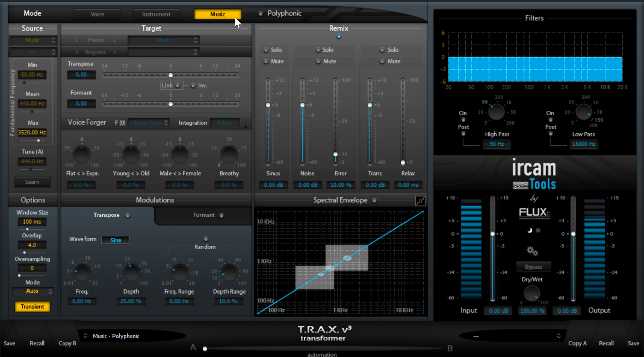Viewport: 644px width, 357px height.
Task: Click the Transpose value field
Action: coord(81,75)
